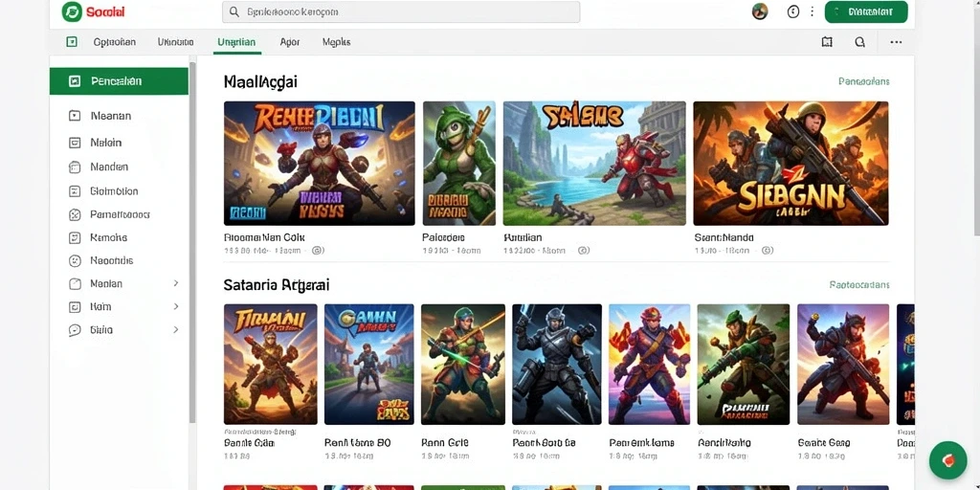This screenshot has height=490, width=980.
Task: Click the green floating chat button
Action: click(948, 460)
